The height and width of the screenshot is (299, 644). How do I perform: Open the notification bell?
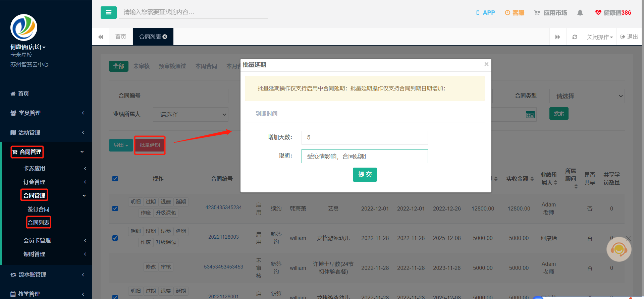[x=580, y=13]
